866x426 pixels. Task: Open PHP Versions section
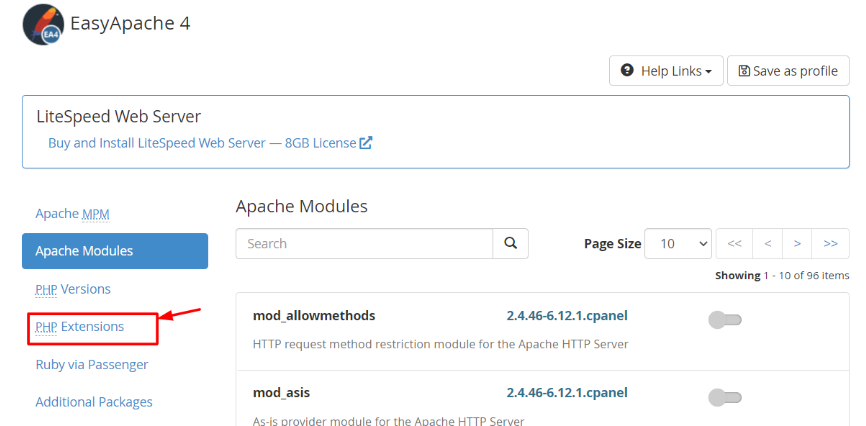pyautogui.click(x=73, y=289)
